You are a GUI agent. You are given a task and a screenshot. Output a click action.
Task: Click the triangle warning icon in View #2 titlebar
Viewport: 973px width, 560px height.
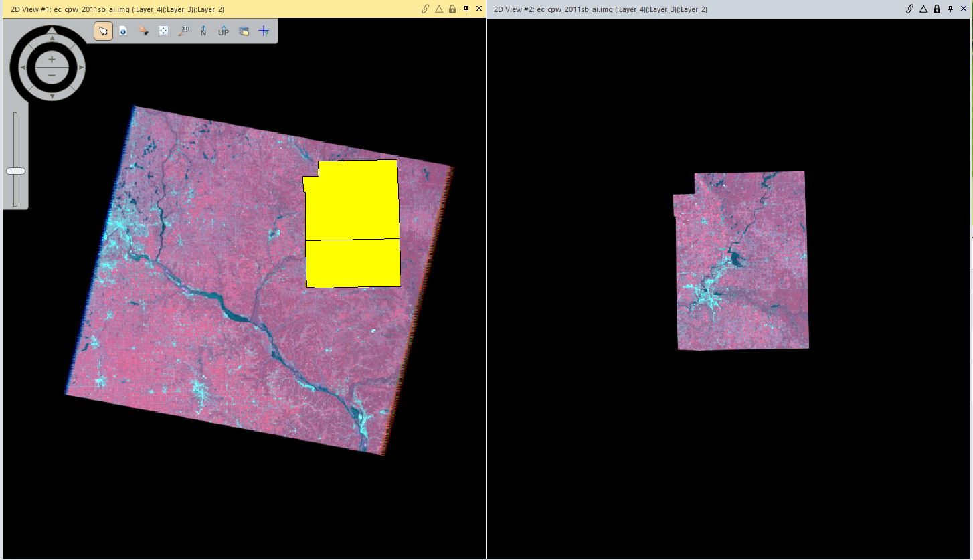pyautogui.click(x=923, y=9)
